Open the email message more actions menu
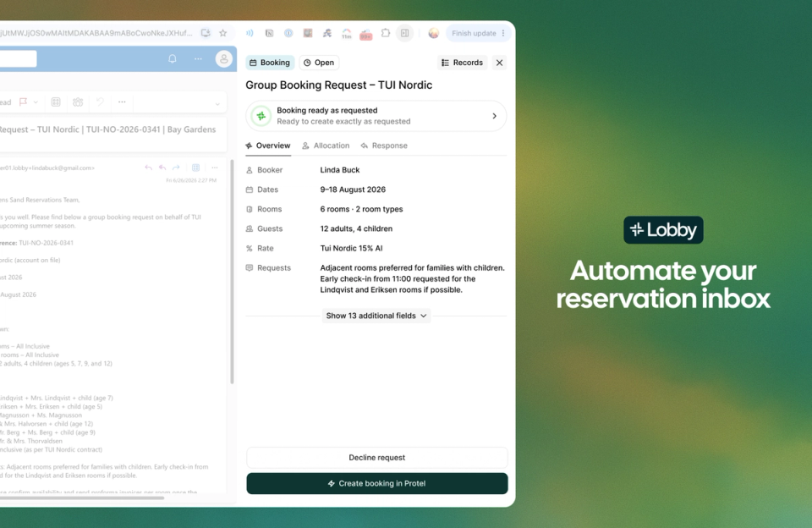The width and height of the screenshot is (812, 528). coord(214,168)
